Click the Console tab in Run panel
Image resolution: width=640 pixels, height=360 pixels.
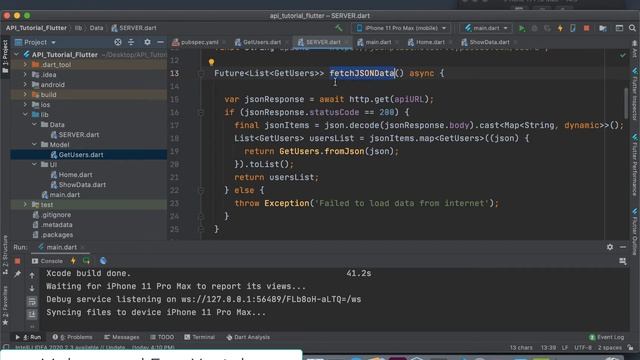[x=47, y=261]
